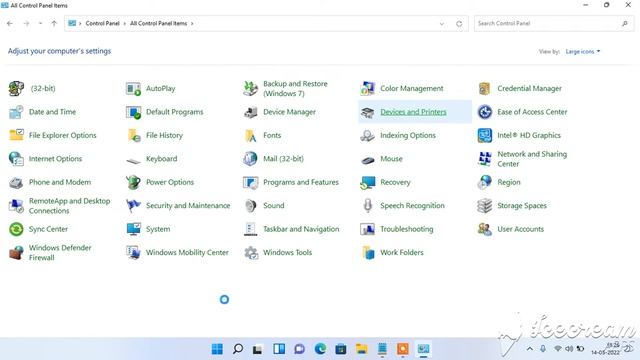The height and width of the screenshot is (360, 640).
Task: Open File Explorer from taskbar
Action: coord(361,349)
